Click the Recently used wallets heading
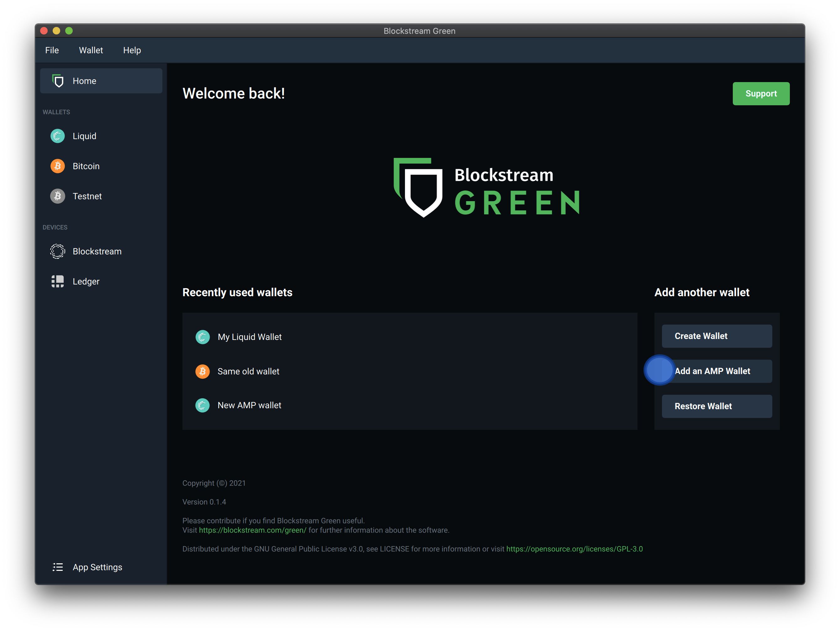Viewport: 840px width, 631px height. click(237, 292)
